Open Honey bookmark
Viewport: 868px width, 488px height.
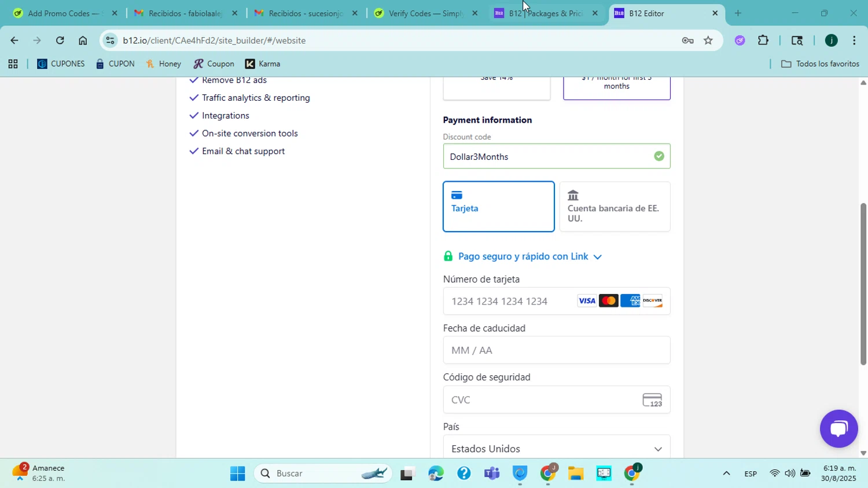tap(164, 64)
